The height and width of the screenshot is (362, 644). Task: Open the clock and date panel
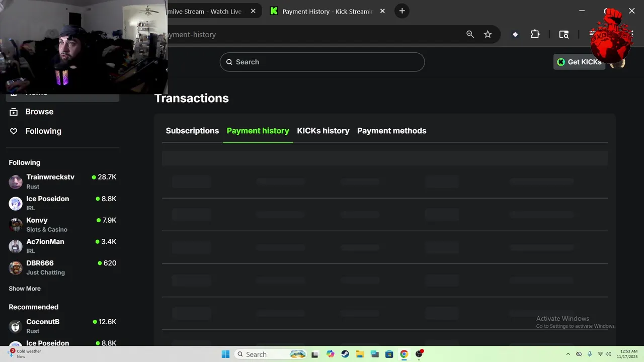coord(628,354)
